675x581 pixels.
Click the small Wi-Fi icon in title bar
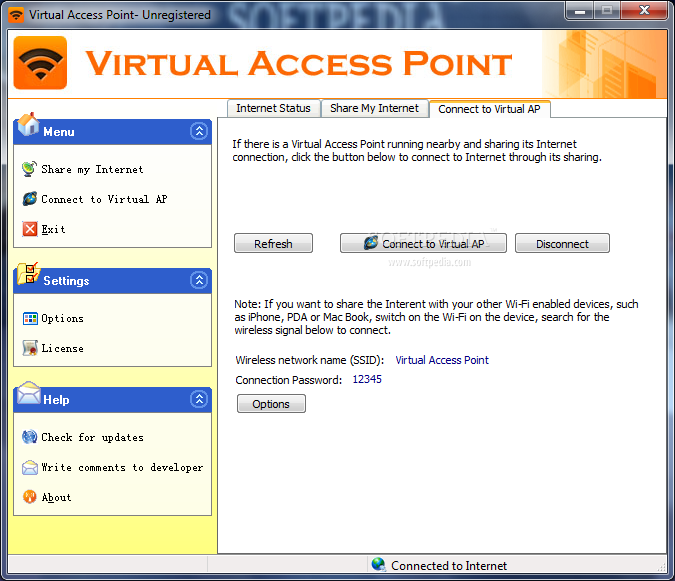click(x=16, y=15)
